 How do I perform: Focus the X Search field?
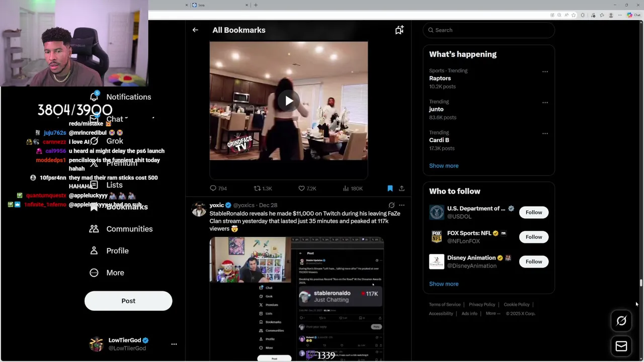tap(489, 30)
